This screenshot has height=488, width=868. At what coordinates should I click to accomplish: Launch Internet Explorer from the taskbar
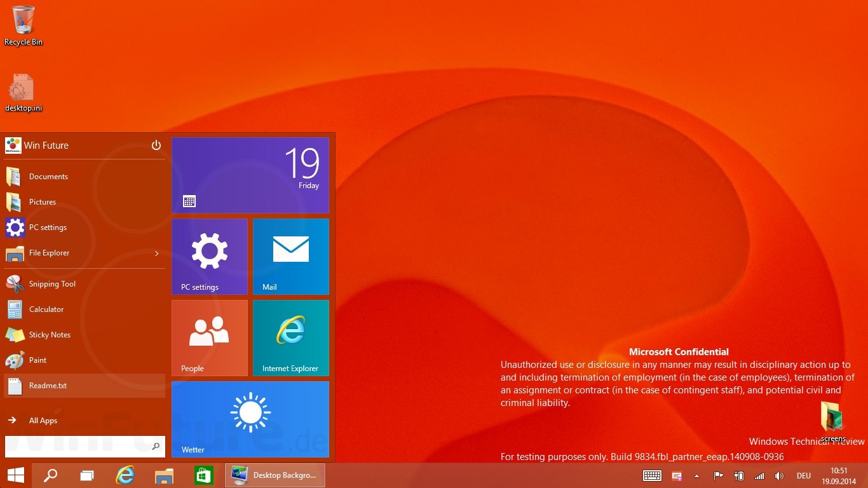(125, 475)
